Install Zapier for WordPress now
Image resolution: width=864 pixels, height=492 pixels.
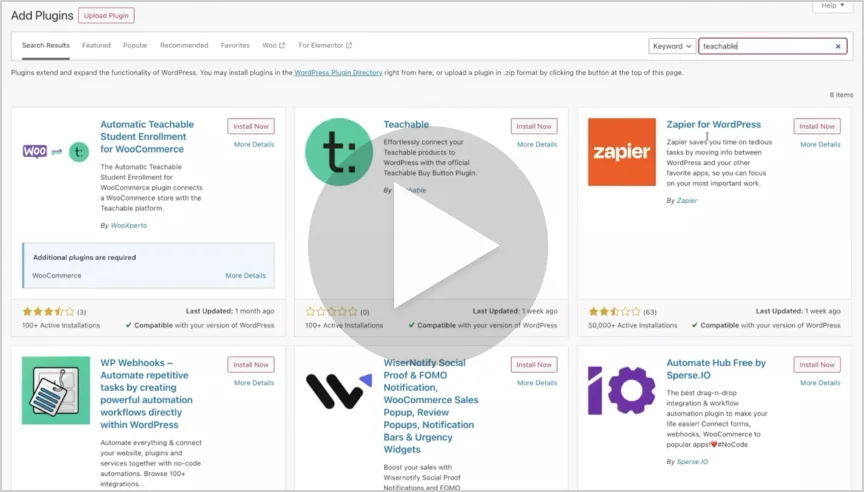(817, 126)
